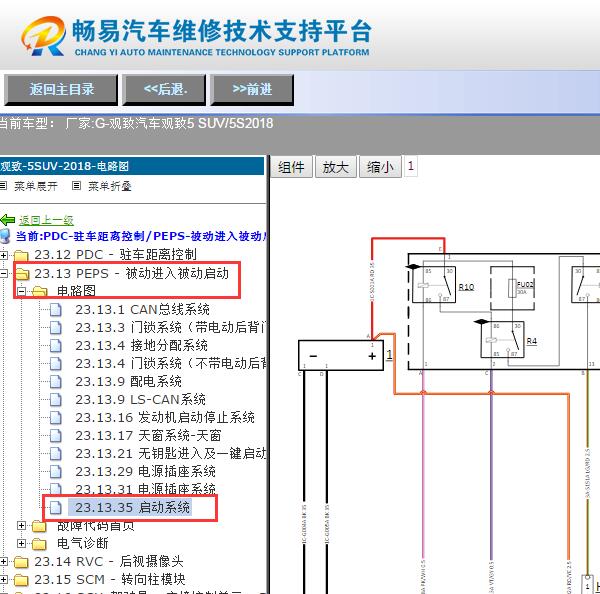Open 23.13.29 电源插座系统
This screenshot has width=600, height=594.
pyautogui.click(x=145, y=472)
